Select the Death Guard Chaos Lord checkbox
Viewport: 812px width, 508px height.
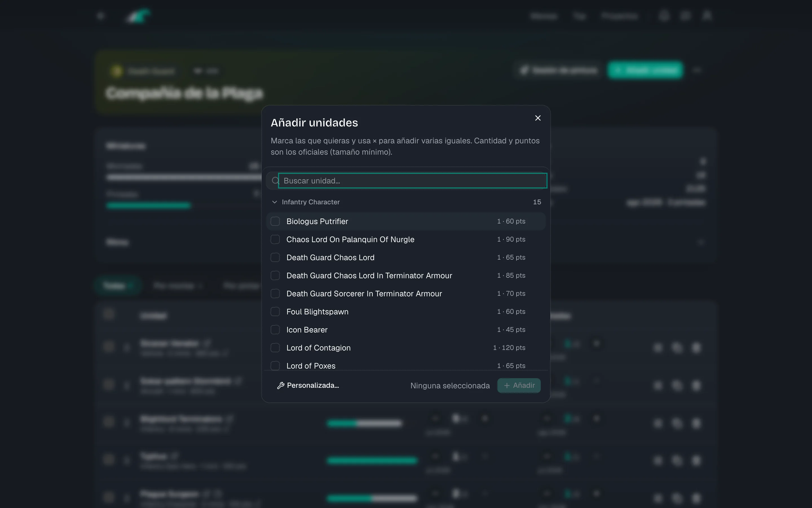point(275,257)
